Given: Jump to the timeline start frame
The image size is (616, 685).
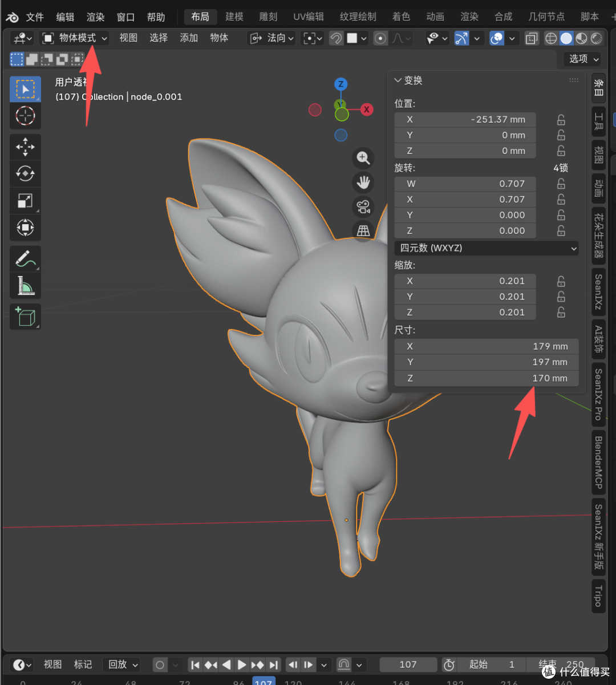Looking at the screenshot, I should (x=195, y=664).
